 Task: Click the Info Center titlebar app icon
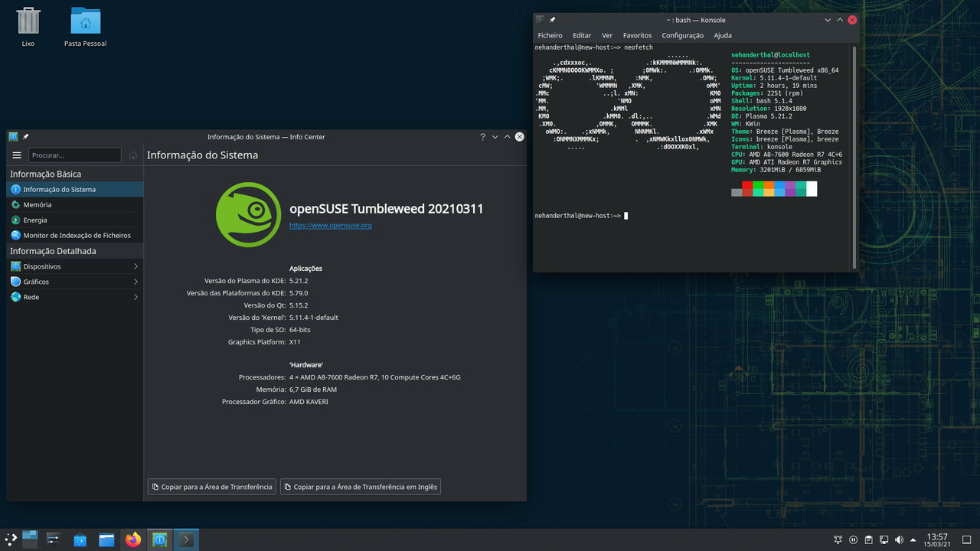click(13, 137)
